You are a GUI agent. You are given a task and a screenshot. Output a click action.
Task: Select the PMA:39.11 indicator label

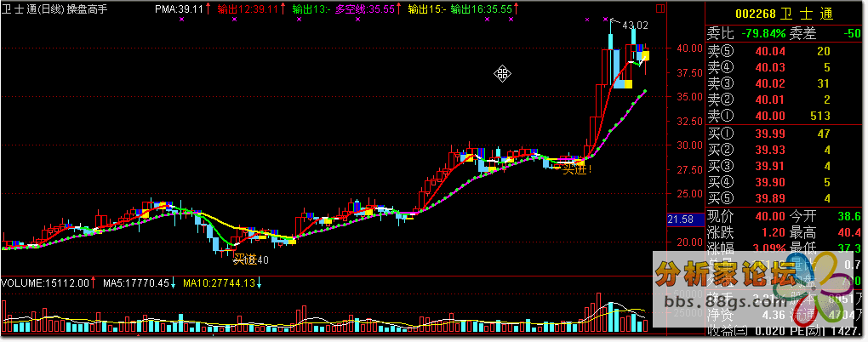[180, 9]
